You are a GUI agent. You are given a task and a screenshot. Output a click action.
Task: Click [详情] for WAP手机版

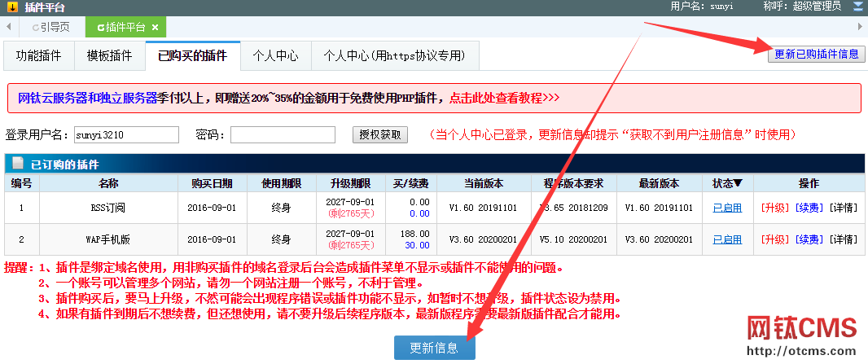[x=843, y=239]
